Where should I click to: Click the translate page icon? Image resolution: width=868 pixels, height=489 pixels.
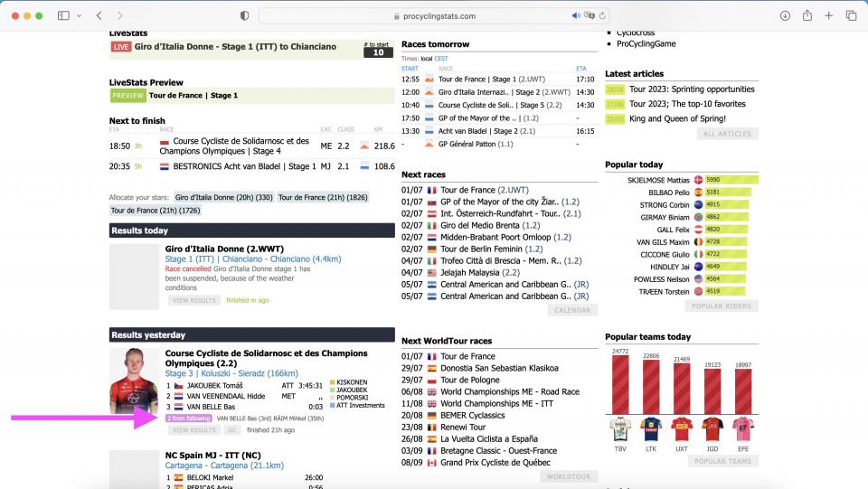589,15
